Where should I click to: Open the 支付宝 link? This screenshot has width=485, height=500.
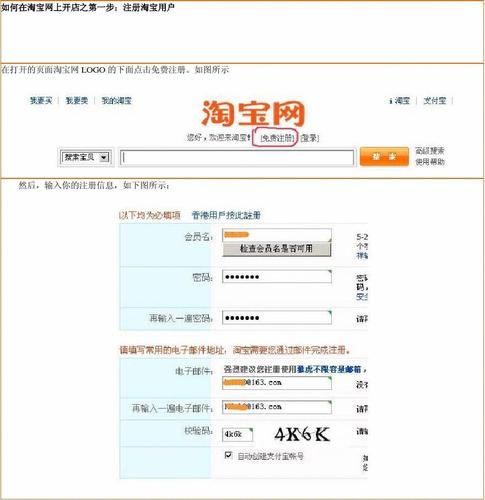pyautogui.click(x=434, y=100)
